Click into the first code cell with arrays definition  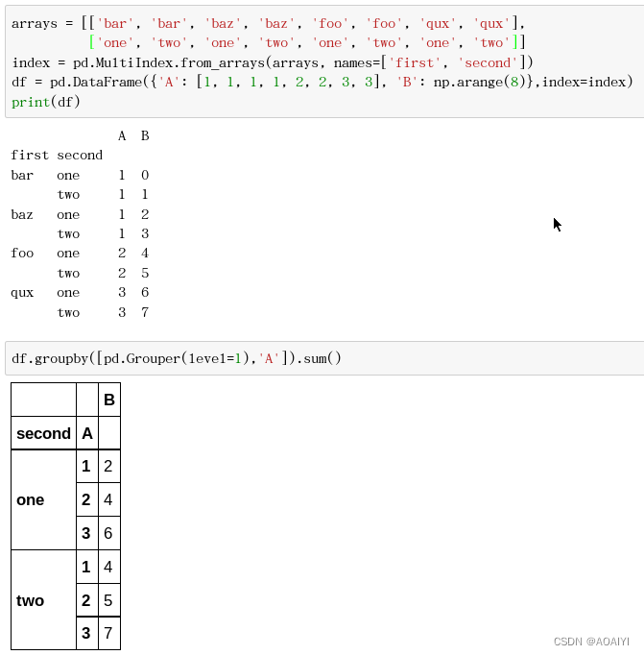[324, 61]
